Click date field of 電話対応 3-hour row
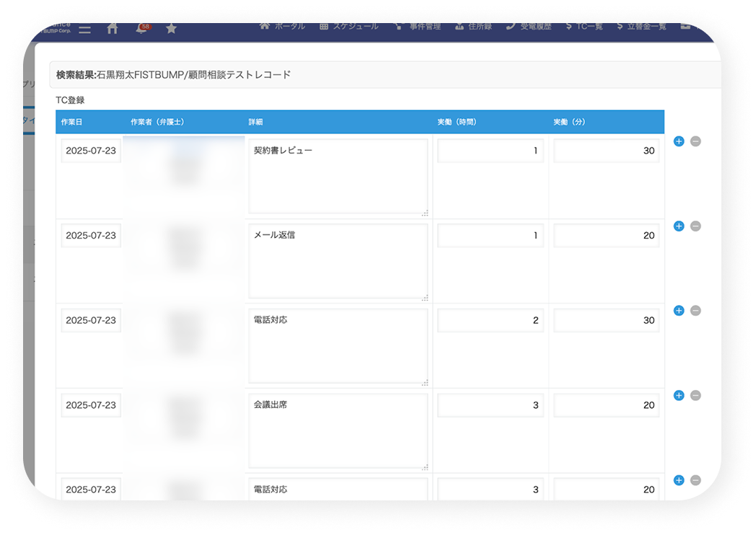This screenshot has height=535, width=756. [x=91, y=489]
